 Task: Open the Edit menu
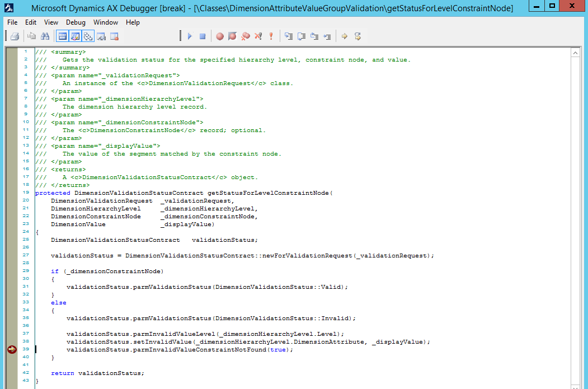point(31,22)
